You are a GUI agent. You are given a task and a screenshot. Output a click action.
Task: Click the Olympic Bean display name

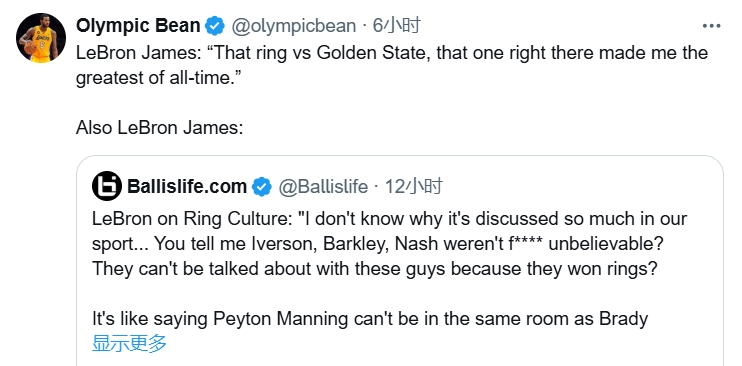pos(138,26)
